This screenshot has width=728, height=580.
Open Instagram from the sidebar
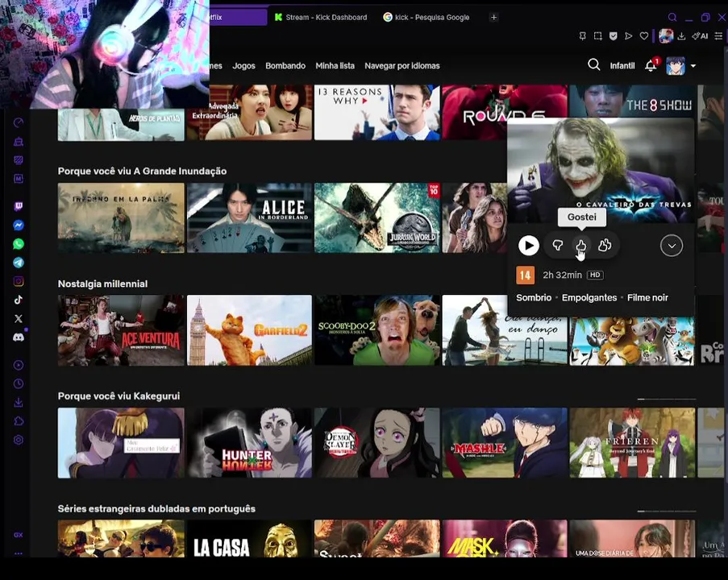tap(18, 281)
